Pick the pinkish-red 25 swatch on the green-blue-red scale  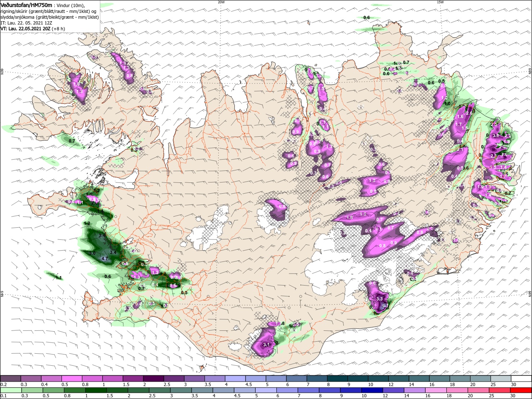coord(499,390)
